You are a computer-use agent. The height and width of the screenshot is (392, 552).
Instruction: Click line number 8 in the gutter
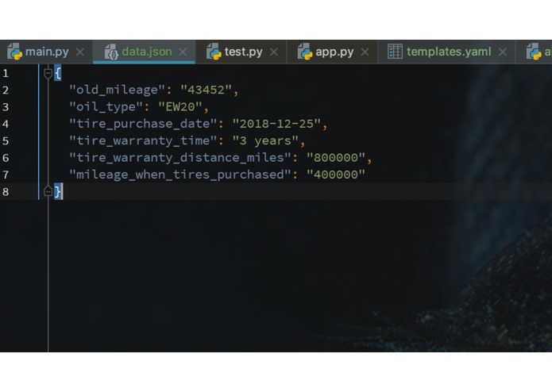tap(6, 191)
